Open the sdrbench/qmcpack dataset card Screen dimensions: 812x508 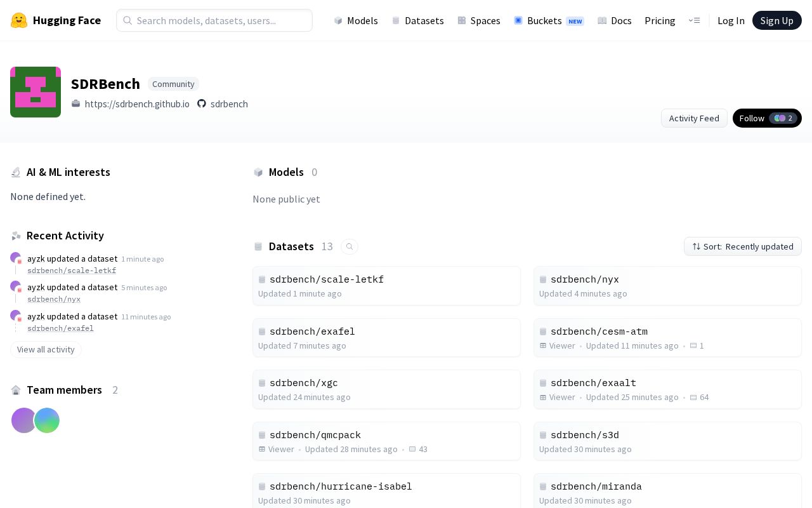coord(386,441)
